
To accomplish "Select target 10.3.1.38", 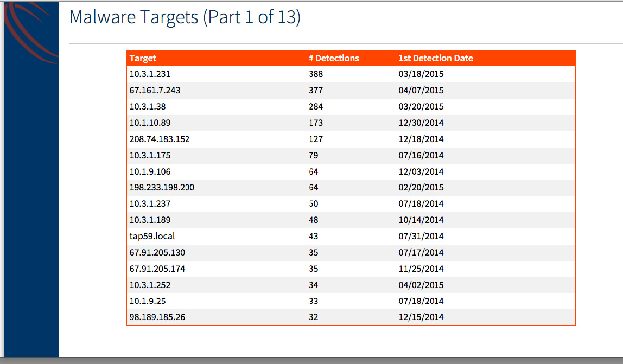I will tap(148, 106).
